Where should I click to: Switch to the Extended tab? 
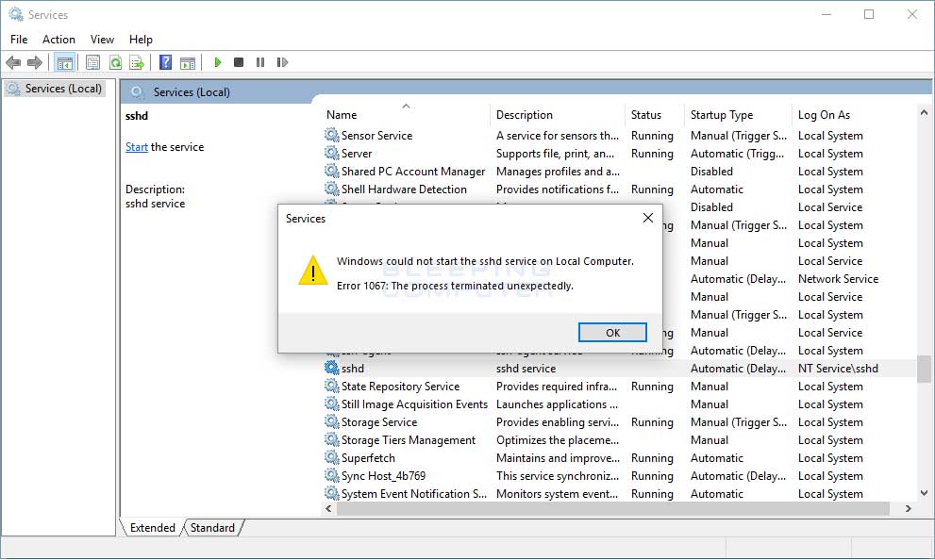pyautogui.click(x=151, y=528)
